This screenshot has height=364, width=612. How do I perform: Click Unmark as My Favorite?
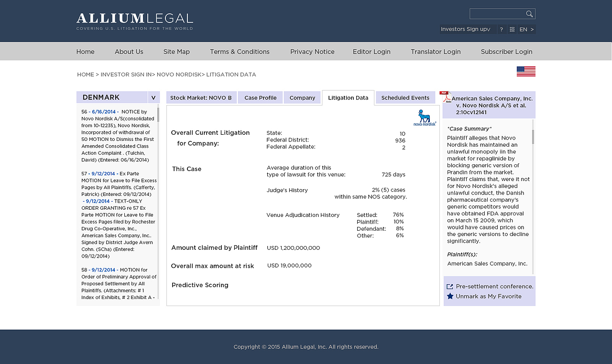(x=489, y=296)
